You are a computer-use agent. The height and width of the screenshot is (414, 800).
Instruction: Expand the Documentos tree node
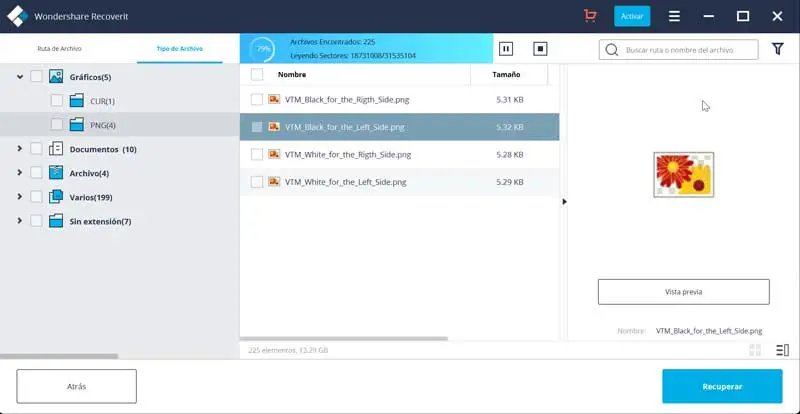20,149
